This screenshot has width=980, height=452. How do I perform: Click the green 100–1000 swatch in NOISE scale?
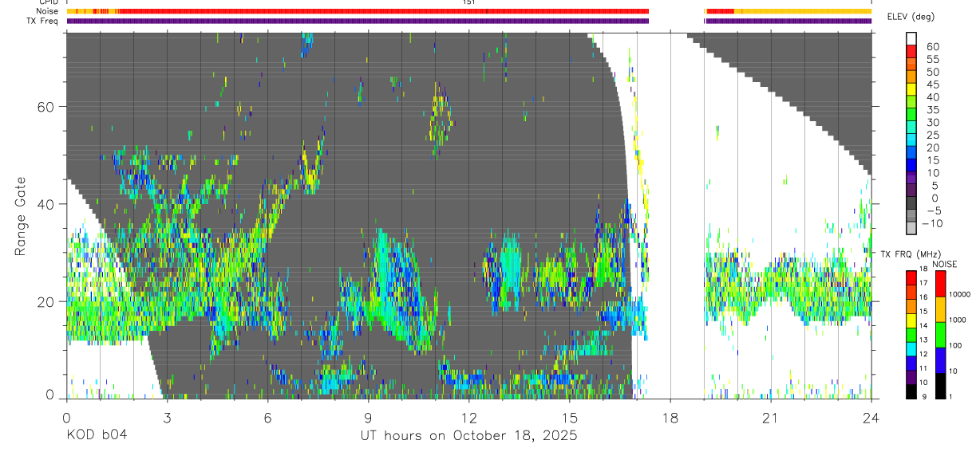940,334
